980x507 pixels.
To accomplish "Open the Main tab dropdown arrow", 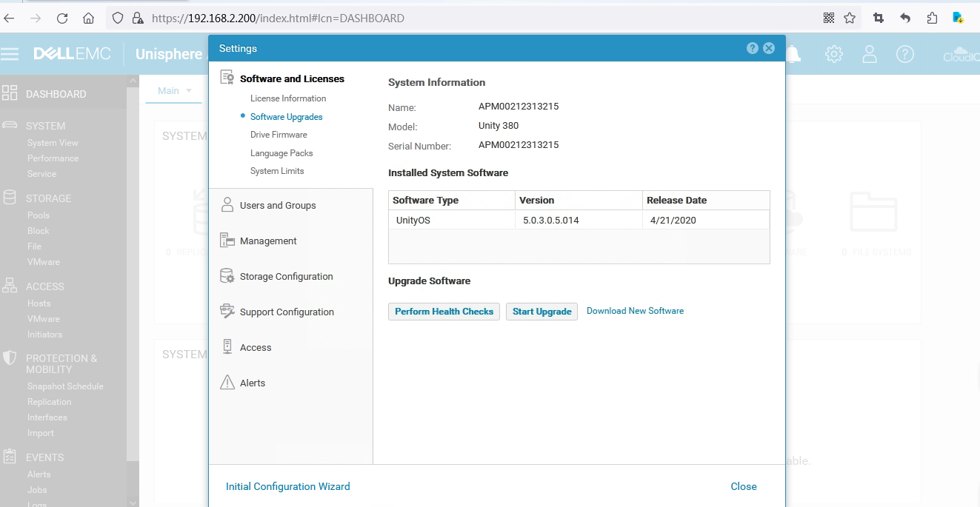I will pos(189,91).
